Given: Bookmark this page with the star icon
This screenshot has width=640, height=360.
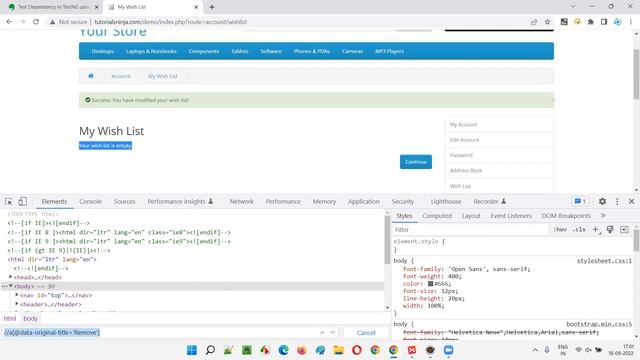Looking at the screenshot, I should point(547,22).
